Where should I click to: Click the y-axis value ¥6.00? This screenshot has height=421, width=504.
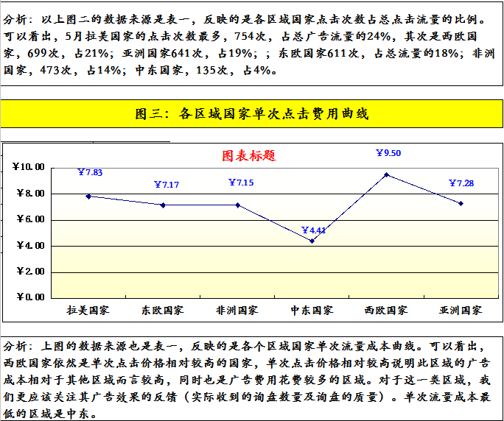pyautogui.click(x=30, y=219)
